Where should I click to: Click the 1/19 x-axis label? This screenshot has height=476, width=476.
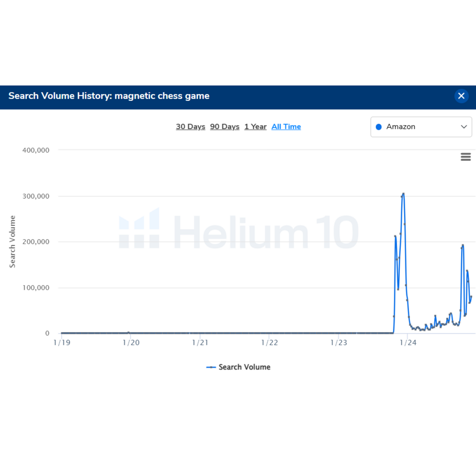pos(62,343)
